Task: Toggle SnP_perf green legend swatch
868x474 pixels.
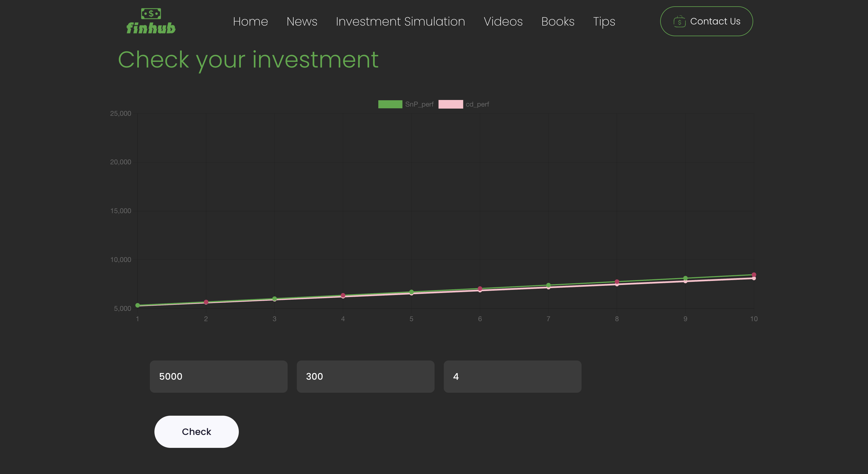Action: 390,104
